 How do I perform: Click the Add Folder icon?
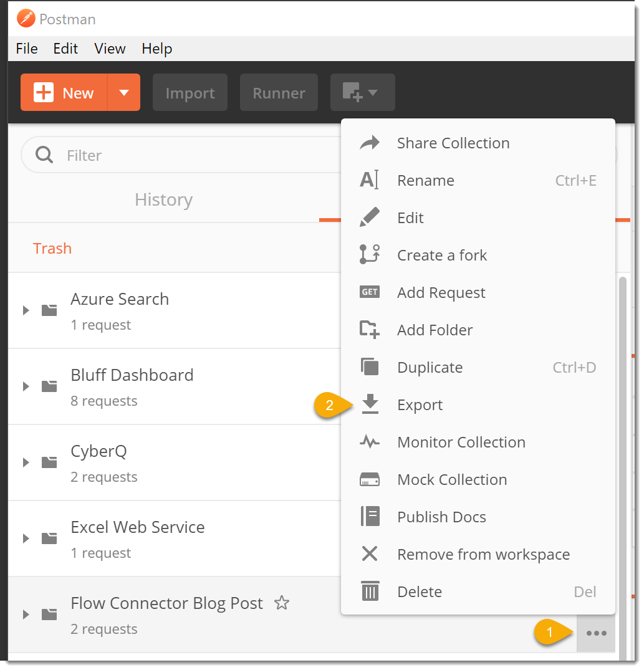[370, 330]
